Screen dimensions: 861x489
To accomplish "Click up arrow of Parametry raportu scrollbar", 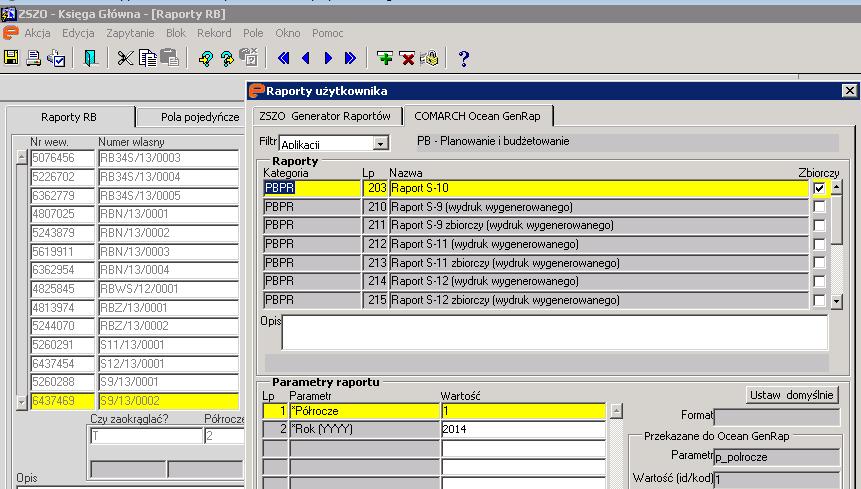I will tap(616, 411).
